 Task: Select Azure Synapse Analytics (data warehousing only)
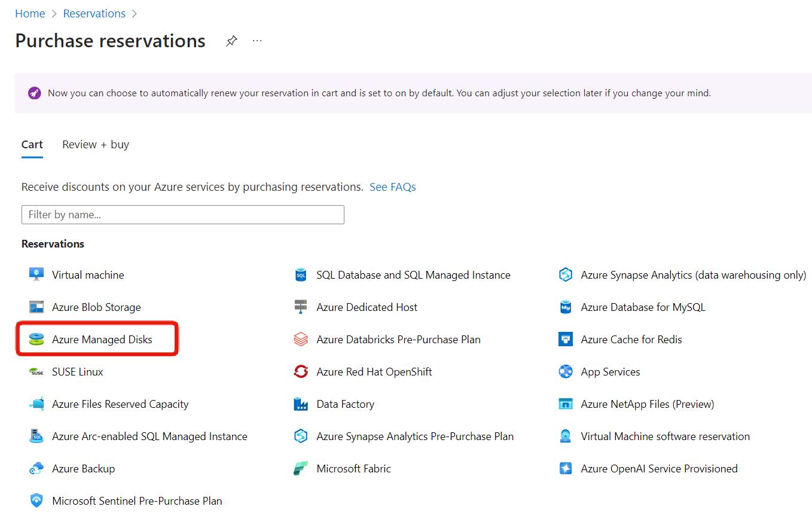(x=694, y=275)
